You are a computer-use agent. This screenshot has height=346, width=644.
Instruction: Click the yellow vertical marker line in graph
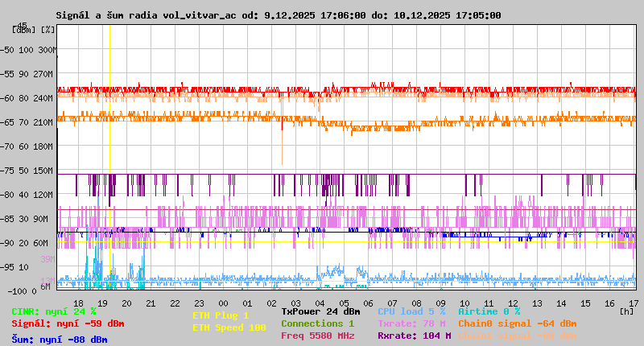click(x=109, y=161)
